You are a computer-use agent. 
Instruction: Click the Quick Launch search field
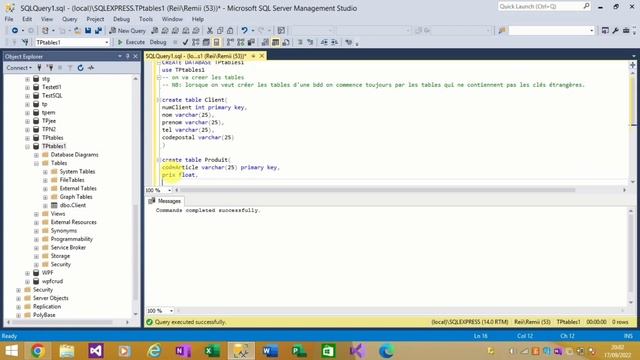(x=544, y=6)
